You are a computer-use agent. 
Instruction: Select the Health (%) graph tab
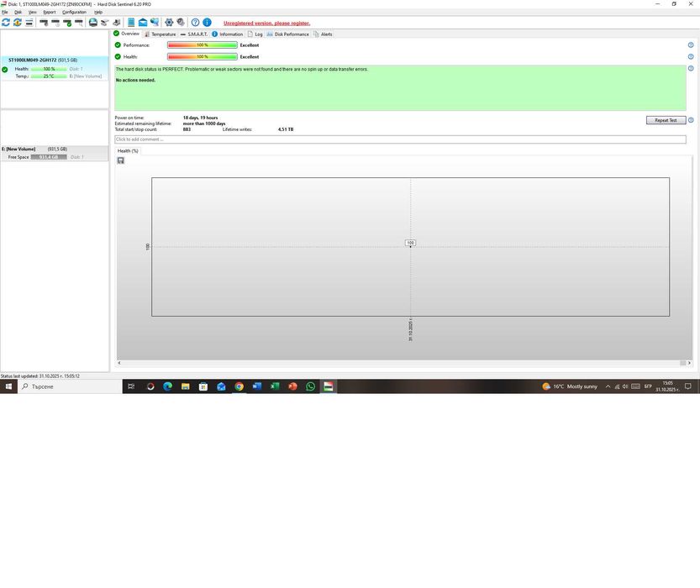(x=128, y=151)
